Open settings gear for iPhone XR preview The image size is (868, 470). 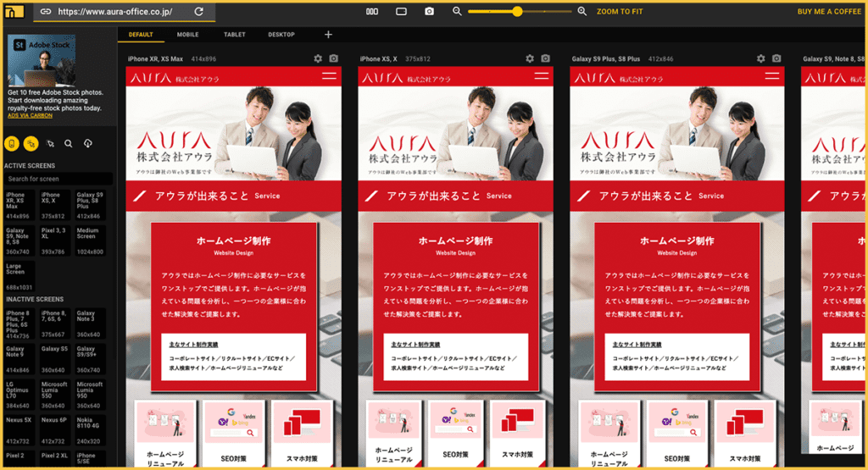(x=318, y=58)
